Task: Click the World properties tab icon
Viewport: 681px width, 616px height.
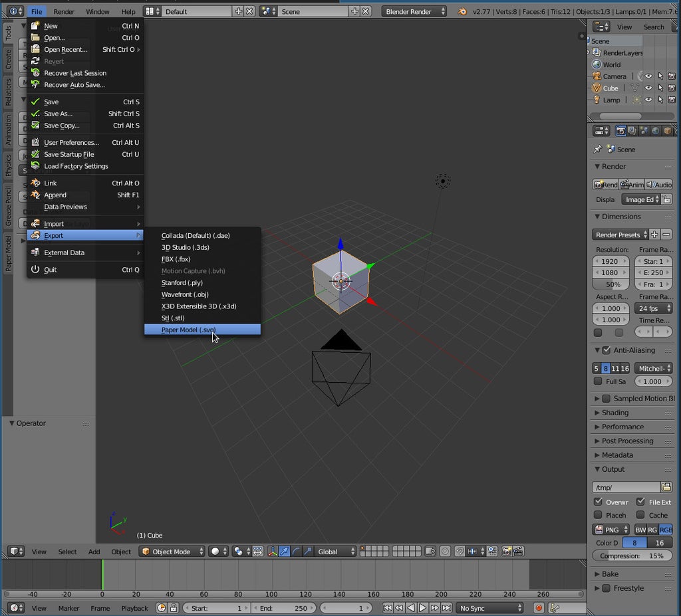Action: coord(655,131)
